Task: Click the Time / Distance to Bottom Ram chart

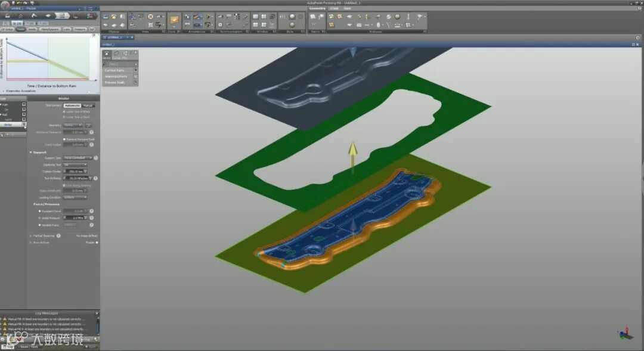Action: [x=49, y=60]
